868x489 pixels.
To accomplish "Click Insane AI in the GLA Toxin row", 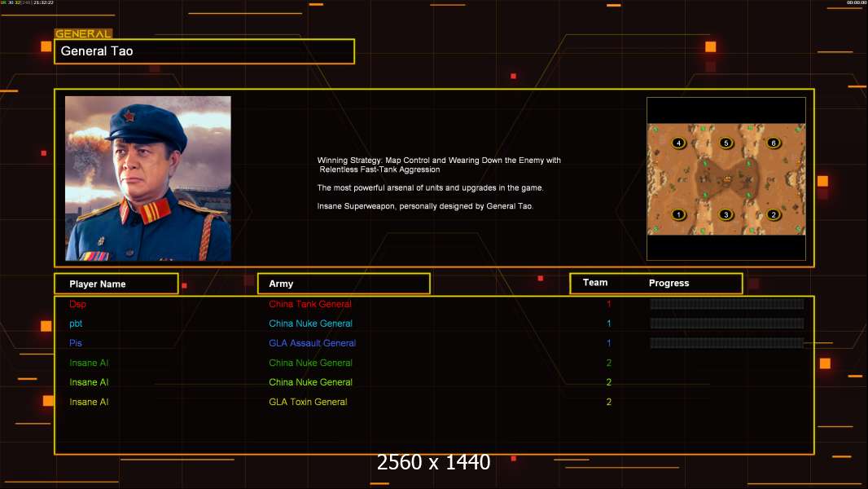I will [89, 402].
